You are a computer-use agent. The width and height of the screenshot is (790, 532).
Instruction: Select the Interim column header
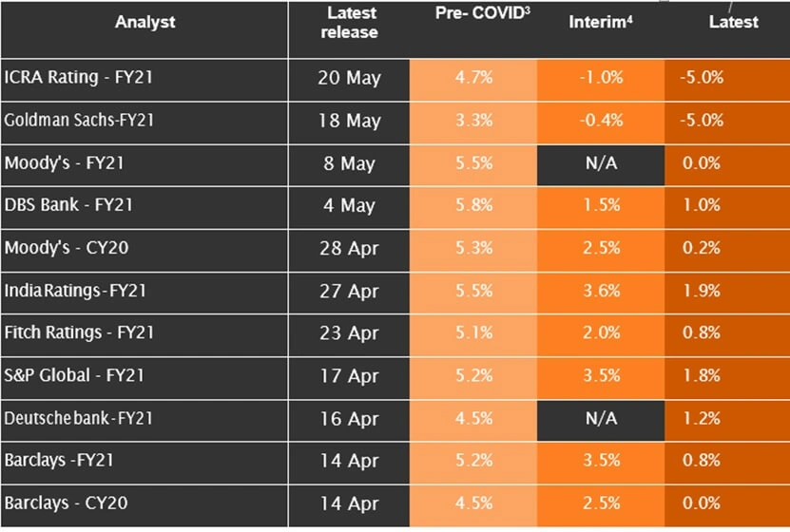point(601,22)
